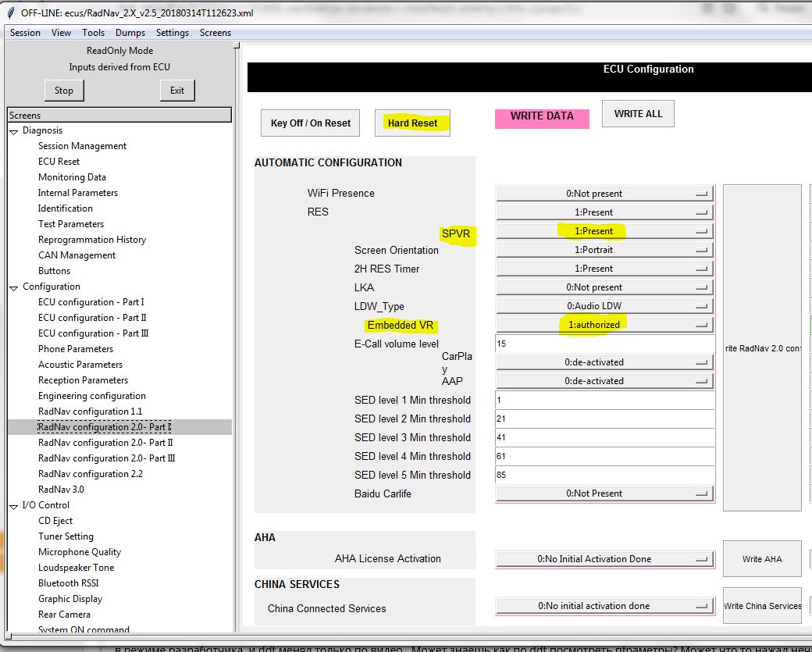Open the Screen Orientation dropdown
This screenshot has width=812, height=652.
pyautogui.click(x=604, y=250)
